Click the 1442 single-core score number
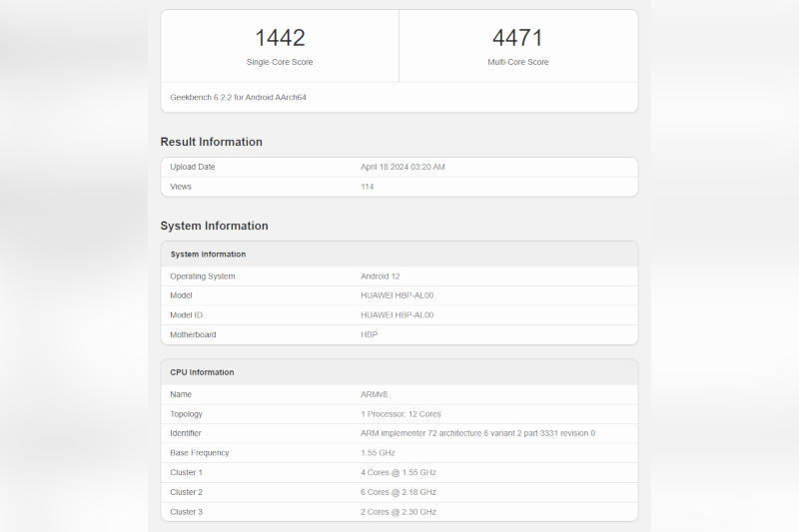This screenshot has height=532, width=799. click(280, 39)
